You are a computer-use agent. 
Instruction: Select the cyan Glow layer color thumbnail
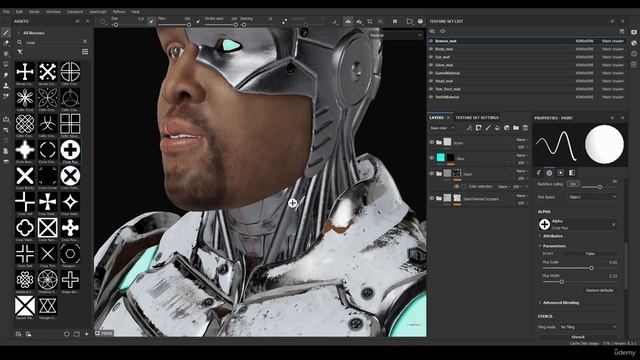tap(440, 158)
